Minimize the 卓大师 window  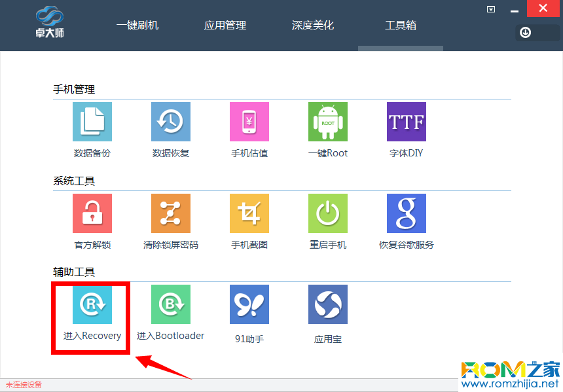pyautogui.click(x=515, y=10)
